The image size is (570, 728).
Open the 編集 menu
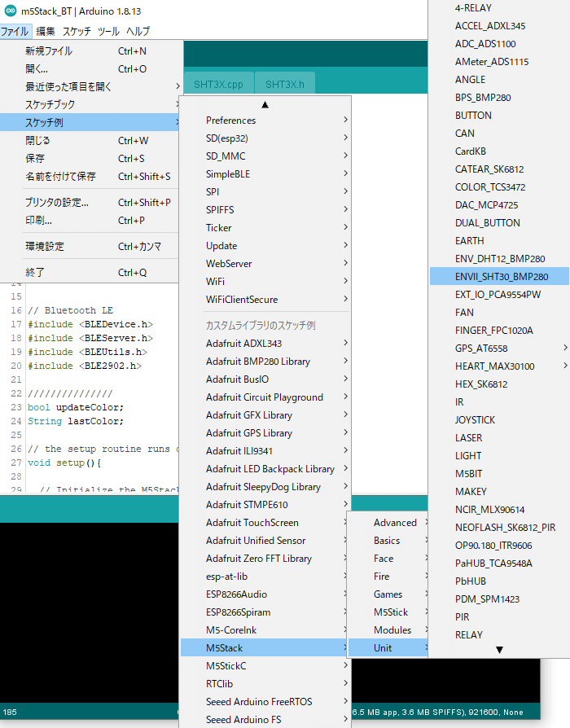pos(46,31)
